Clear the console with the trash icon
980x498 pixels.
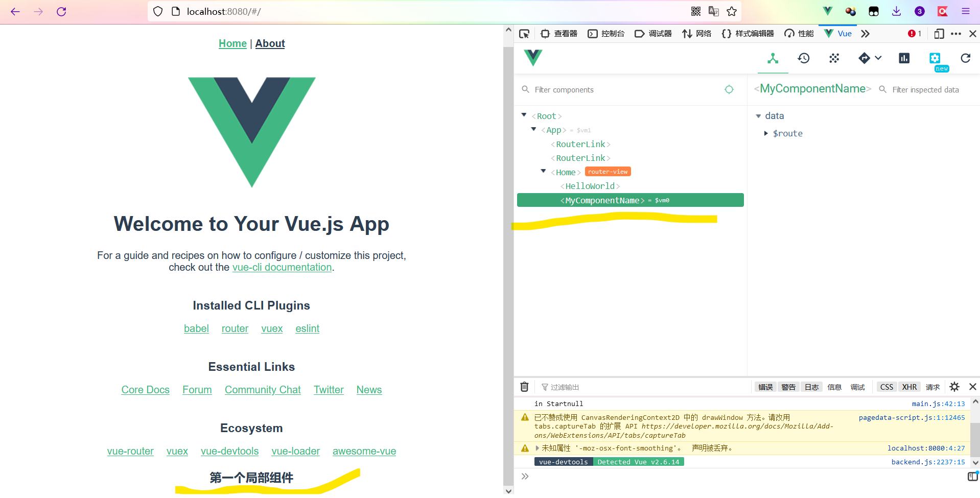coord(524,387)
